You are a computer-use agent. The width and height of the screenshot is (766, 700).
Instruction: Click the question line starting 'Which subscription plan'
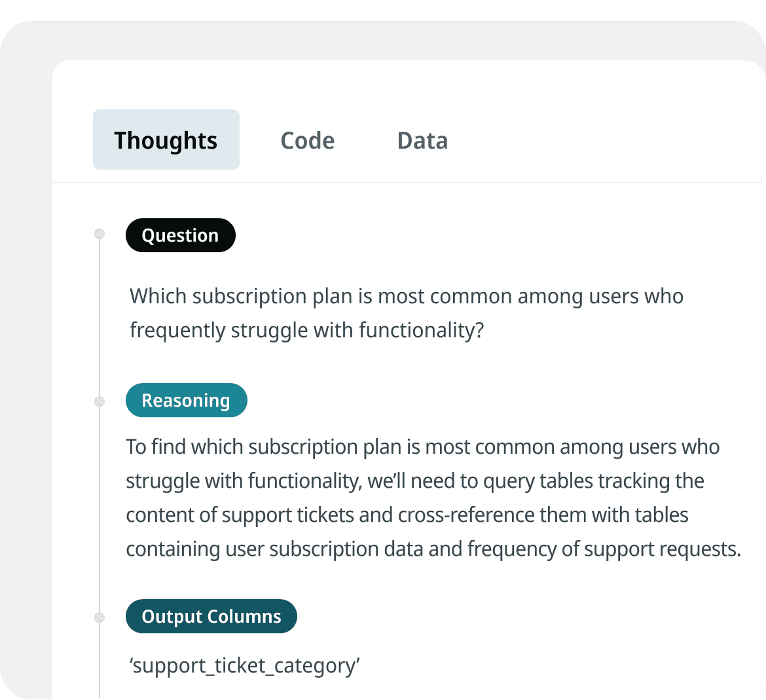[x=406, y=296]
